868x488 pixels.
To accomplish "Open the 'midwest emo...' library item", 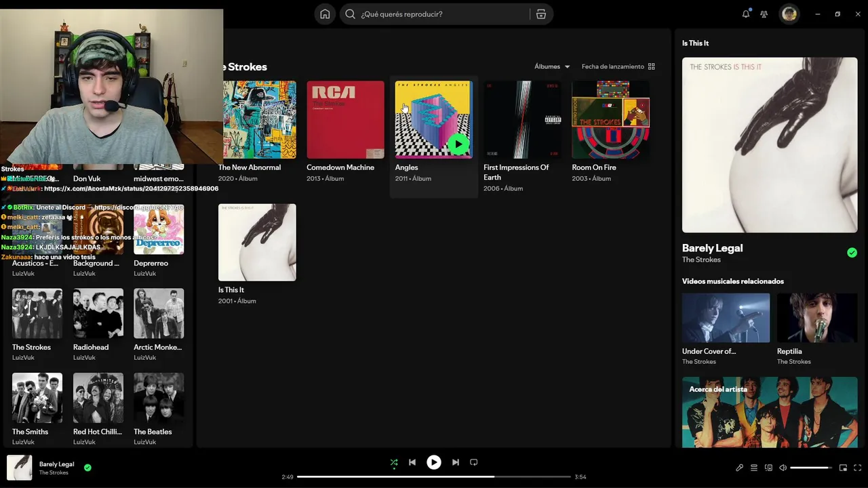I will 158,179.
